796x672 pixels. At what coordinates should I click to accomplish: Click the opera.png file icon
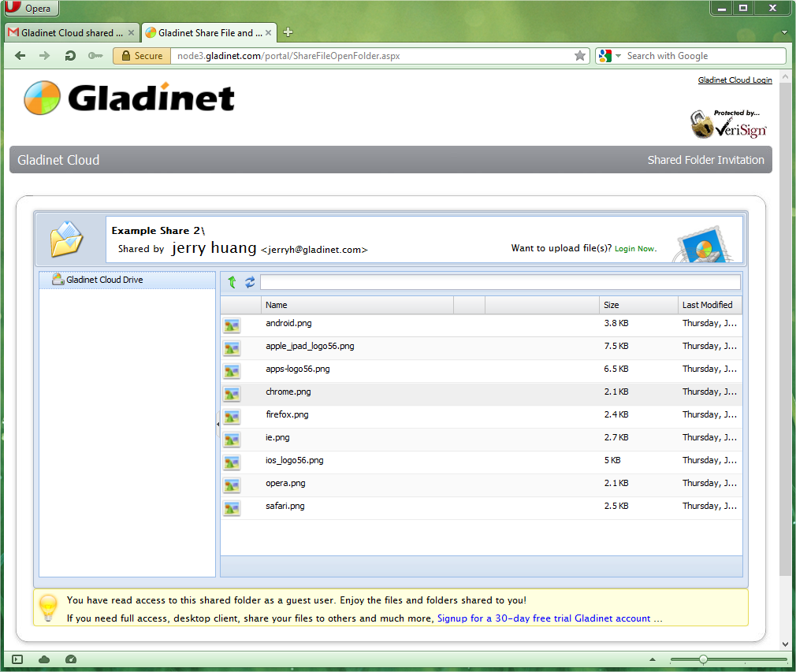point(232,485)
